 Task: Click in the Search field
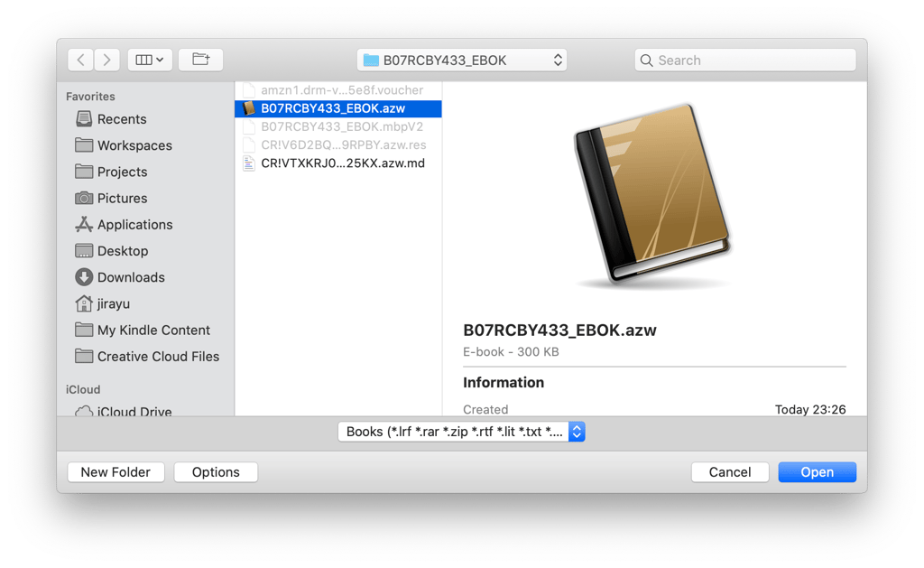(x=745, y=61)
